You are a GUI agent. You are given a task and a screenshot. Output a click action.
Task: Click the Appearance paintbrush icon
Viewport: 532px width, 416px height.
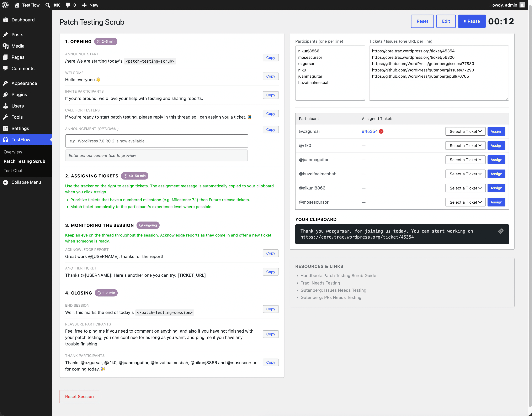pyautogui.click(x=6, y=83)
